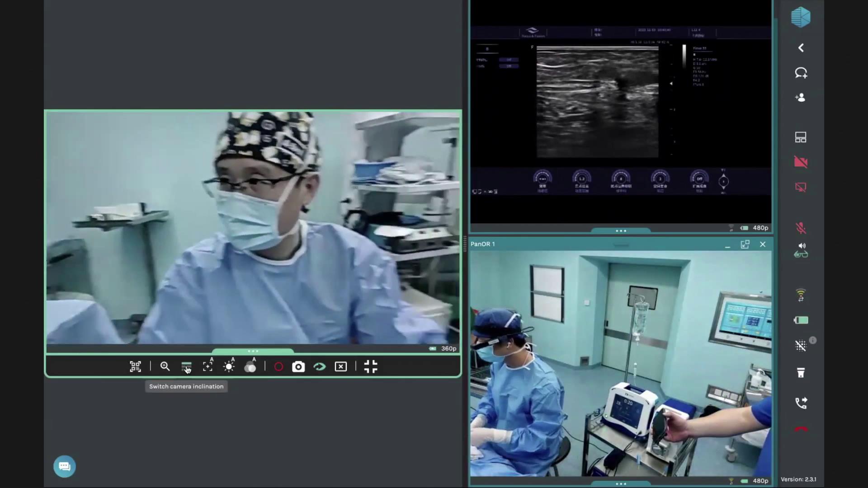The height and width of the screenshot is (488, 868).
Task: Start recording with red circle button
Action: point(278,367)
